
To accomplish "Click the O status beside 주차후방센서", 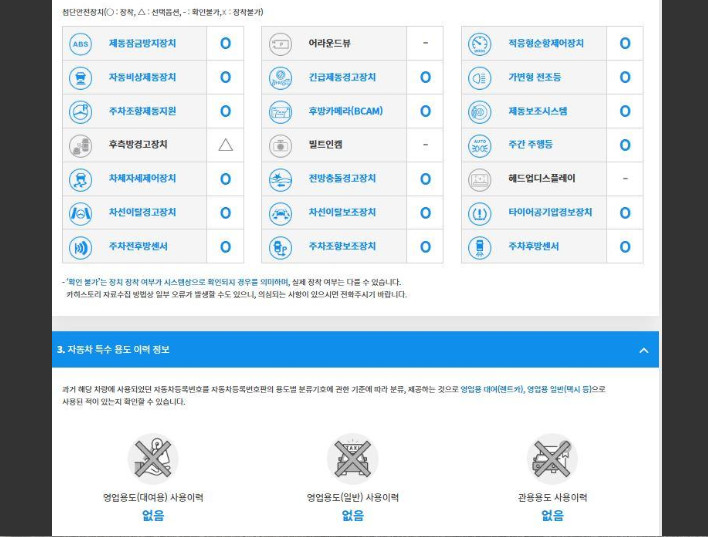I will 625,247.
